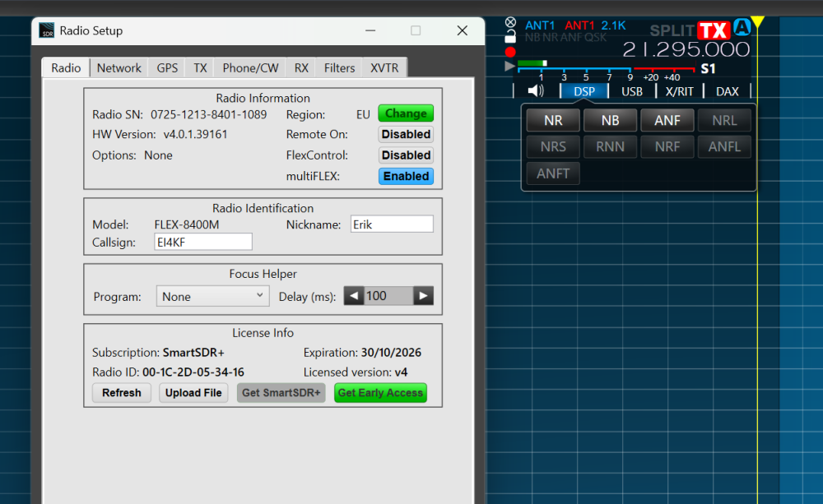This screenshot has width=823, height=504.
Task: Decrease Delay value with left arrow
Action: click(x=354, y=296)
